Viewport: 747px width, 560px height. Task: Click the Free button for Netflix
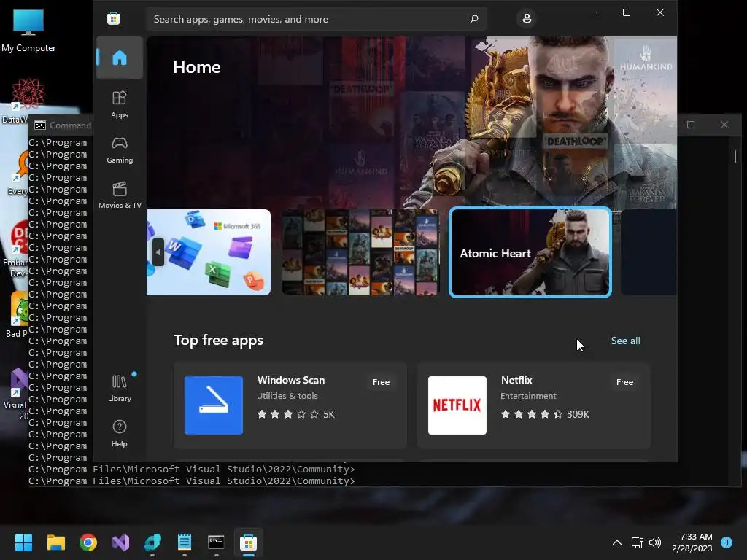click(x=624, y=382)
